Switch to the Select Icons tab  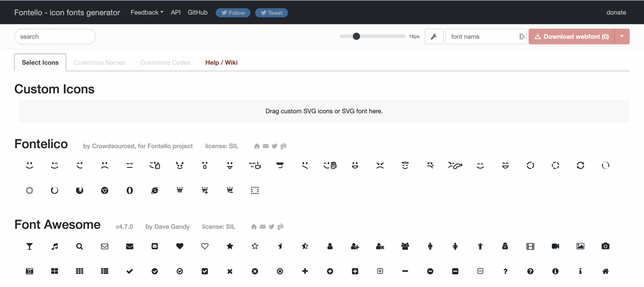40,62
